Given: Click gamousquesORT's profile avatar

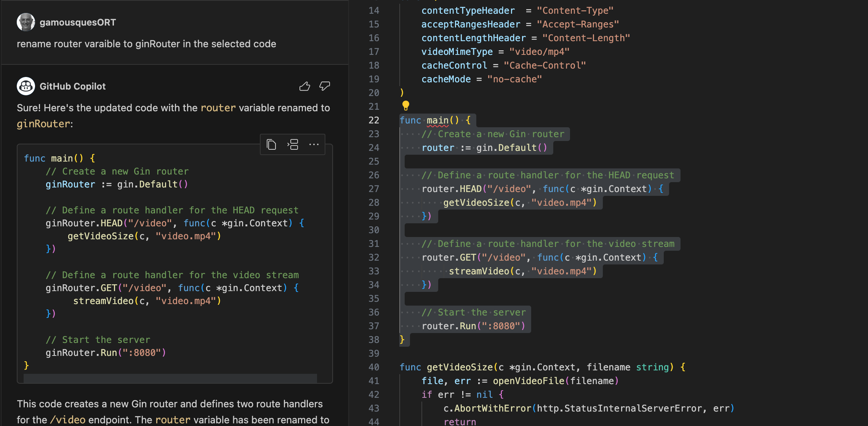Looking at the screenshot, I should [x=25, y=22].
